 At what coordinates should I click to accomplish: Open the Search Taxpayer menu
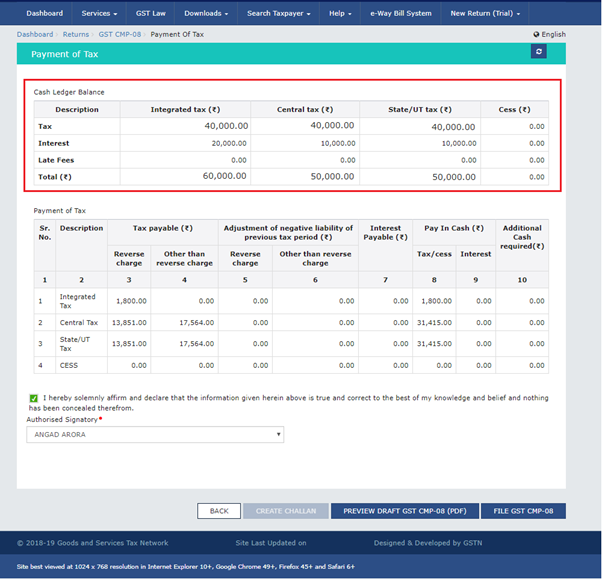tap(278, 13)
